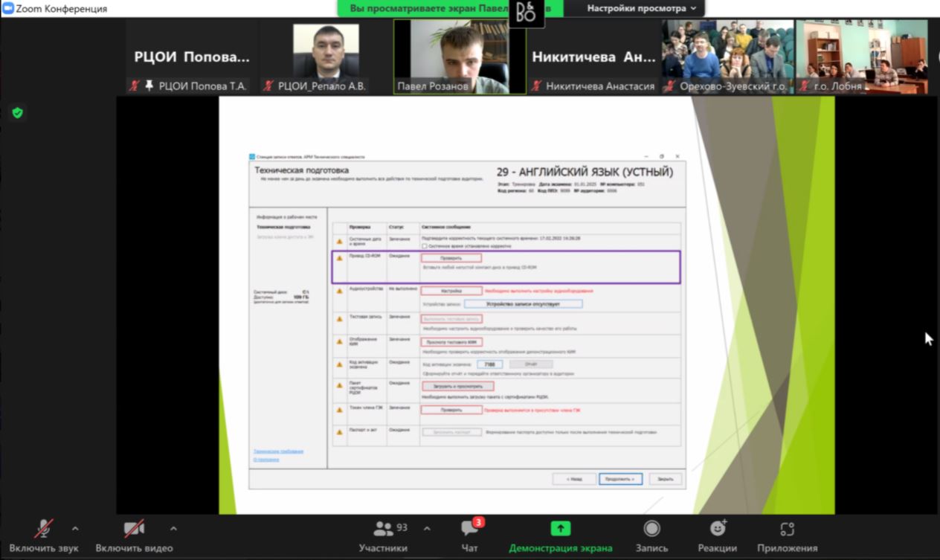The width and height of the screenshot is (940, 560).
Task: Click the green encryption shield icon
Action: (x=17, y=113)
